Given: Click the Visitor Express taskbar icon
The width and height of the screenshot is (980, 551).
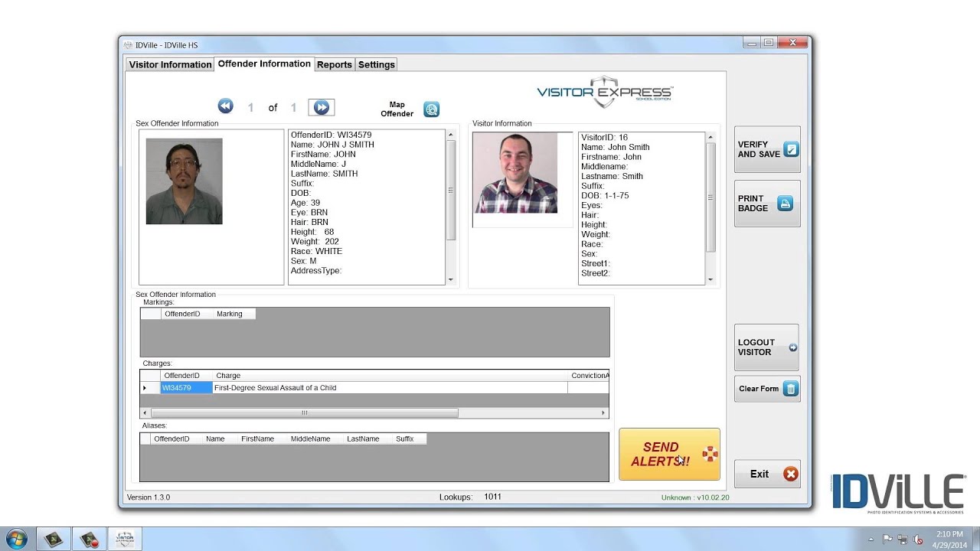Looking at the screenshot, I should pyautogui.click(x=125, y=539).
